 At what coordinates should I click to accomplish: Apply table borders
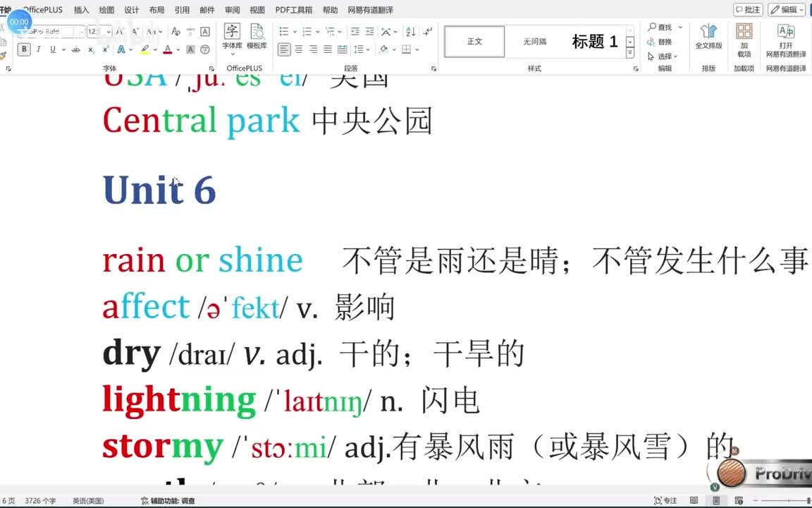[x=407, y=49]
